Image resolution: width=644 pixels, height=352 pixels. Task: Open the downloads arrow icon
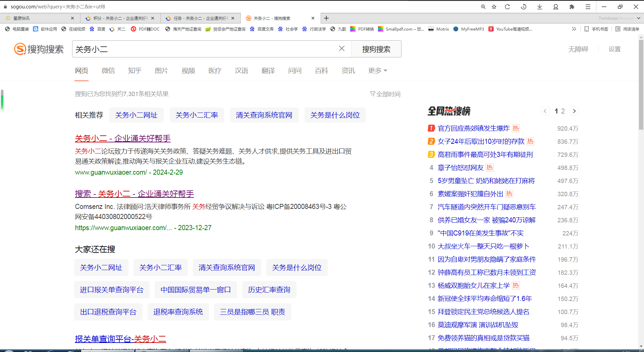tap(540, 7)
